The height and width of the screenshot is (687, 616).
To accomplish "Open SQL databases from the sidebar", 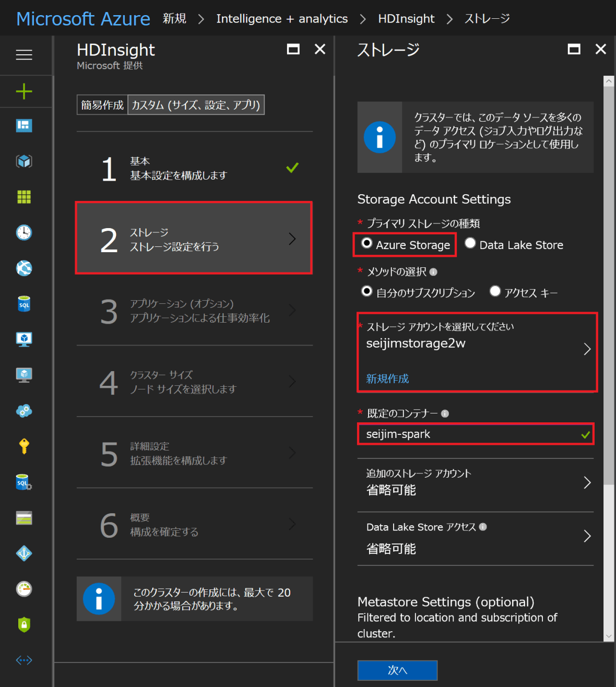I will pos(23,304).
